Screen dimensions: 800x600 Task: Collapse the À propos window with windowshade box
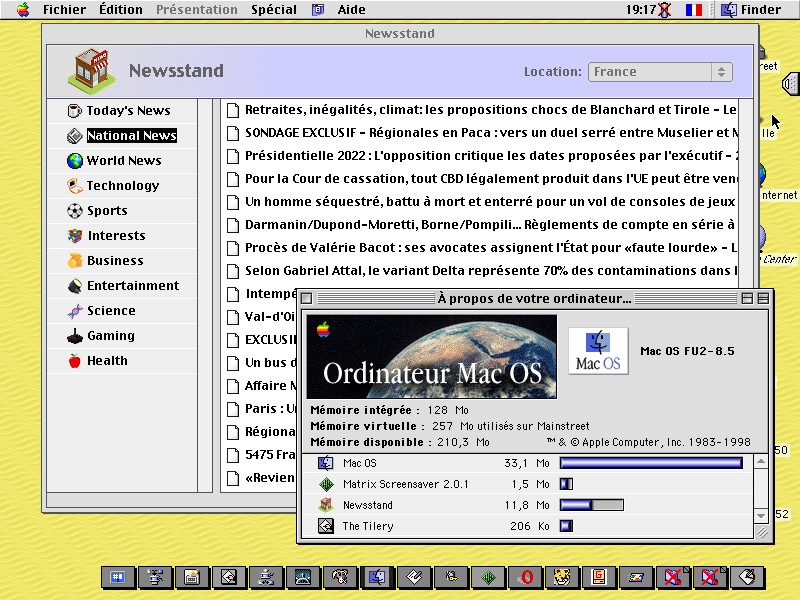click(763, 298)
